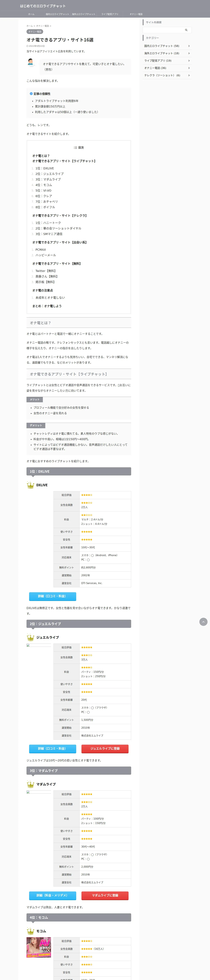Click red マダムライブに登録 button

coord(105,895)
